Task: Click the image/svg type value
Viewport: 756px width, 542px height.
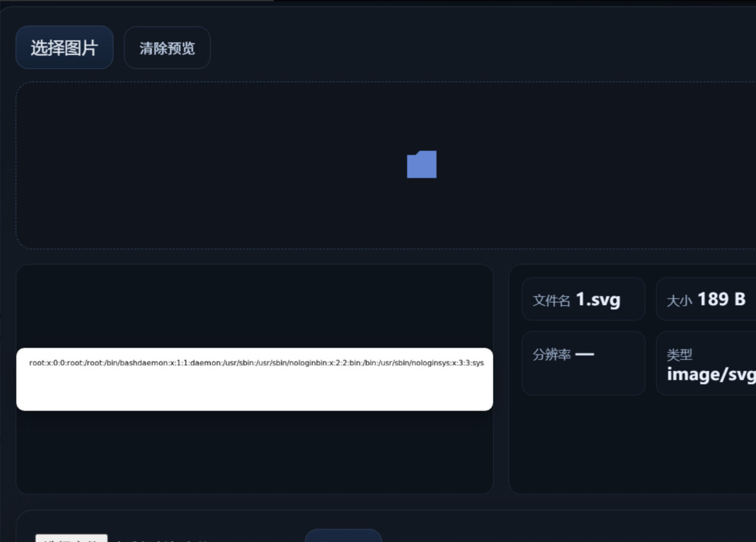Action: 711,374
